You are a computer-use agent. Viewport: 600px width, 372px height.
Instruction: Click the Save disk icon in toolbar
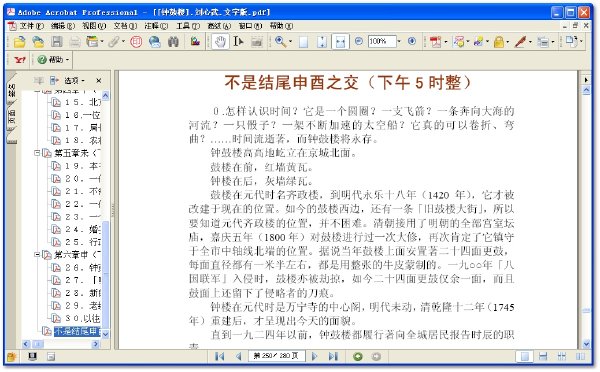tap(57, 41)
